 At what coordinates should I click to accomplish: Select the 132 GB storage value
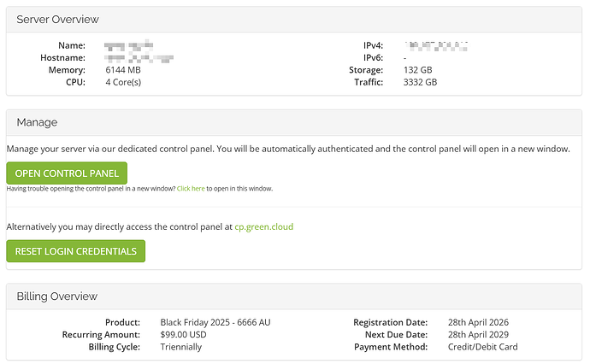point(417,70)
